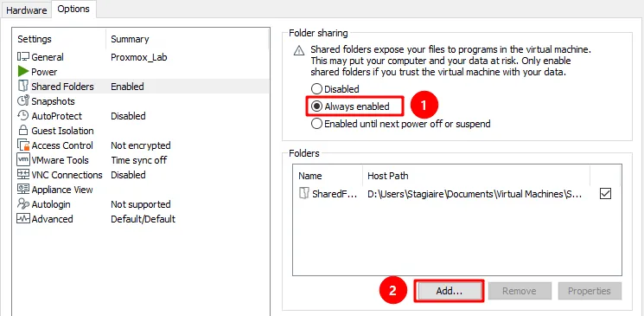Select the Shared Folders setting row

142,87
